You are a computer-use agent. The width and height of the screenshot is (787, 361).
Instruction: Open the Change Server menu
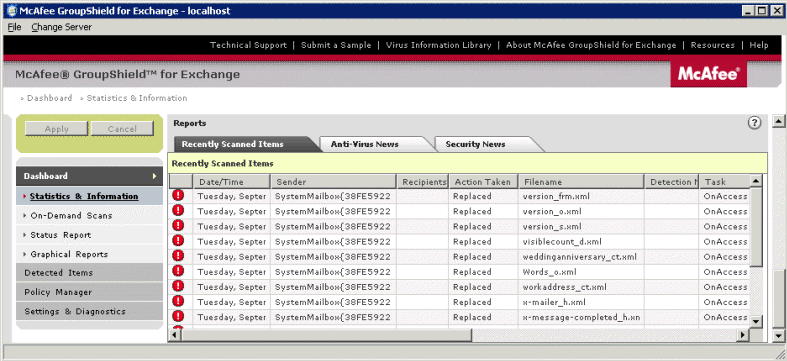61,27
